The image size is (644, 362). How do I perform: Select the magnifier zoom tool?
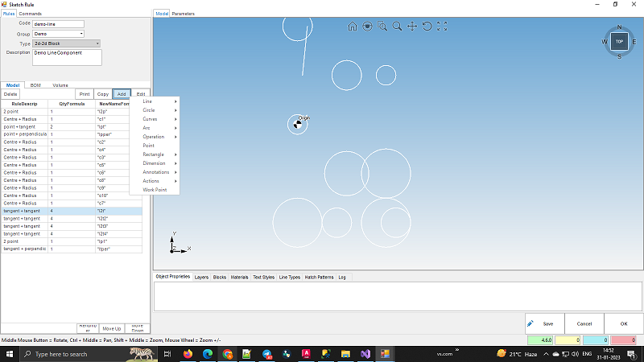397,27
